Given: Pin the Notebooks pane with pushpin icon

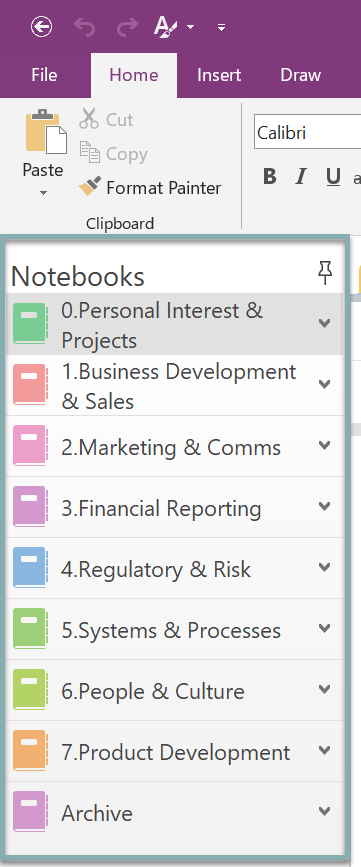Looking at the screenshot, I should [x=325, y=273].
